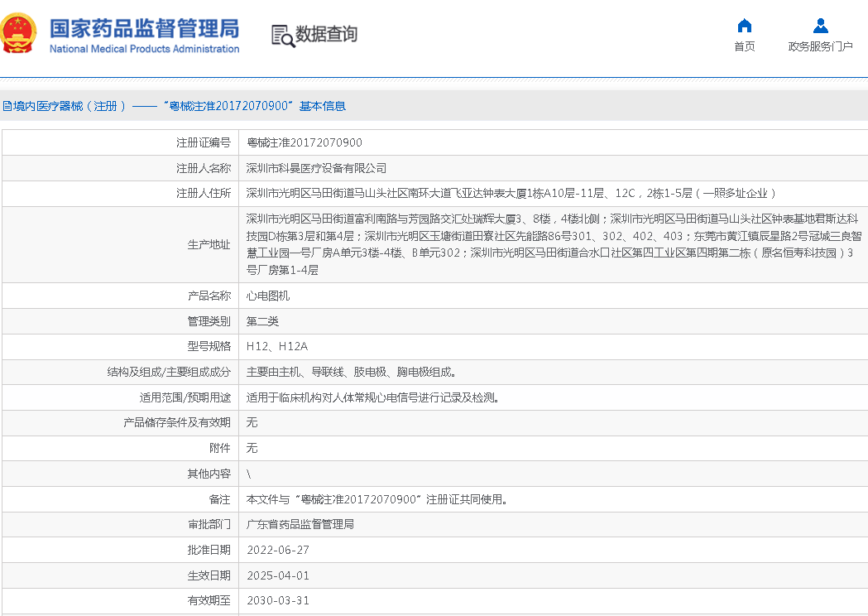Click the 备注 row label
The width and height of the screenshot is (868, 616).
(x=220, y=499)
